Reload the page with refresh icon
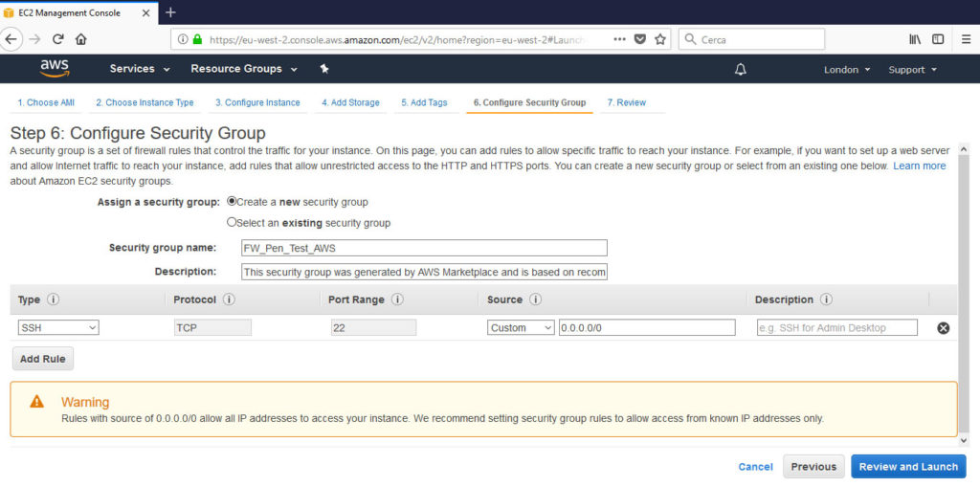This screenshot has height=487, width=980. tap(58, 39)
